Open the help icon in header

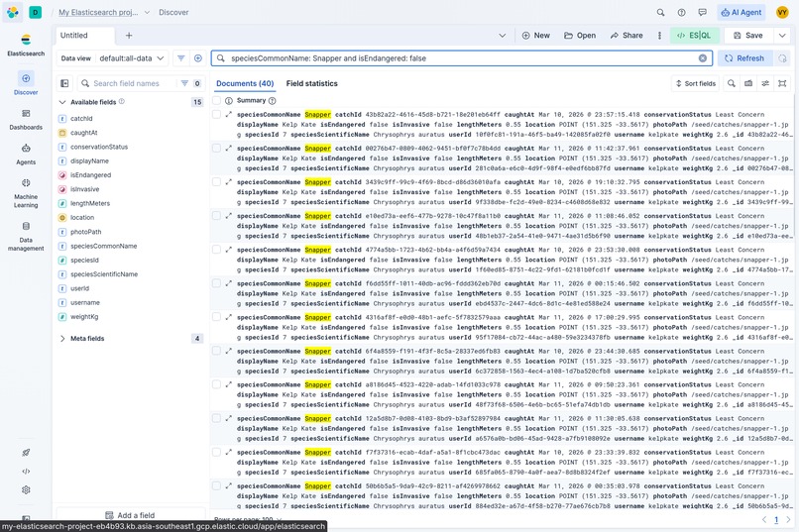[681, 12]
